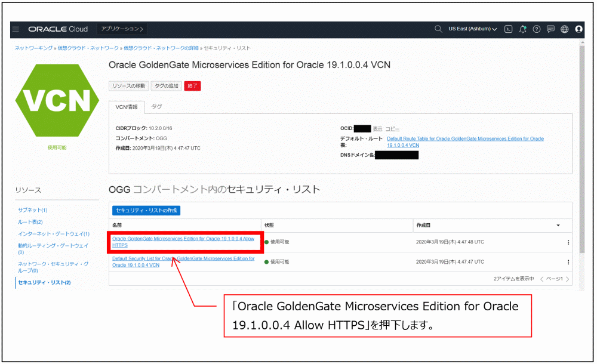Open the language globe icon
597x364 pixels.
(x=565, y=29)
